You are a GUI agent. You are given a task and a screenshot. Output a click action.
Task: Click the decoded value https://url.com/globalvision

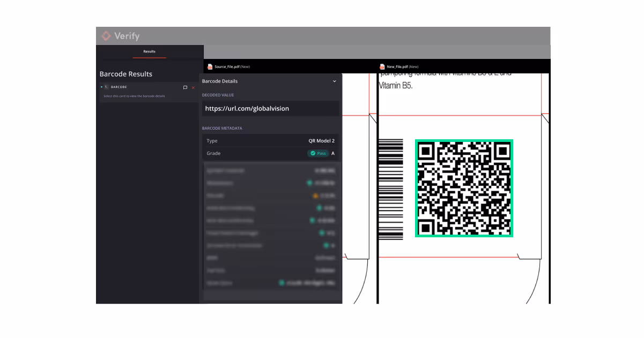(x=247, y=108)
